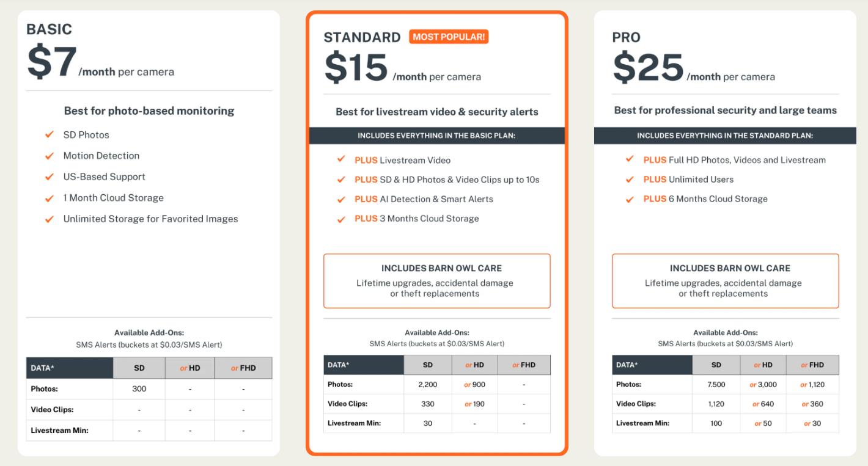Click the AI Detection & Smart Alerts checkmark
This screenshot has height=466, width=868.
tap(340, 199)
